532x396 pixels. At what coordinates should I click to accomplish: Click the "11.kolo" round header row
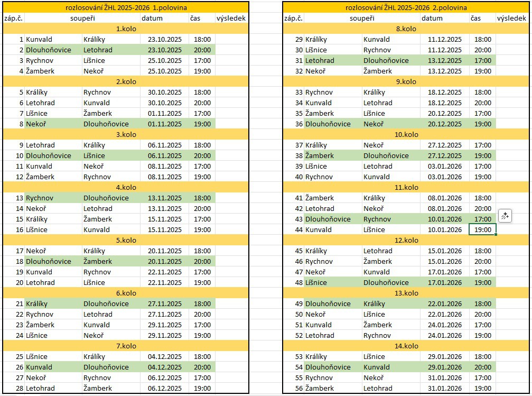pyautogui.click(x=406, y=187)
